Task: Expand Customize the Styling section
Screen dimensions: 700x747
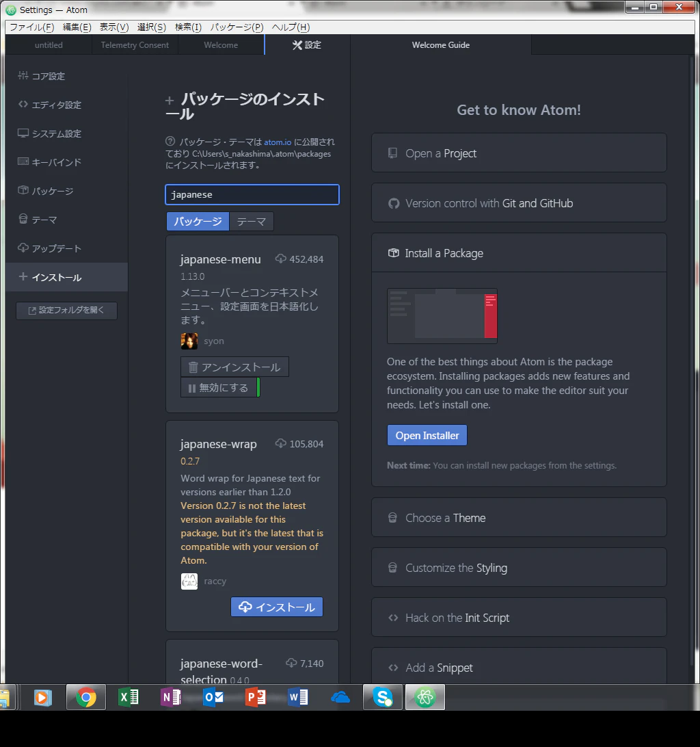Action: coord(519,567)
